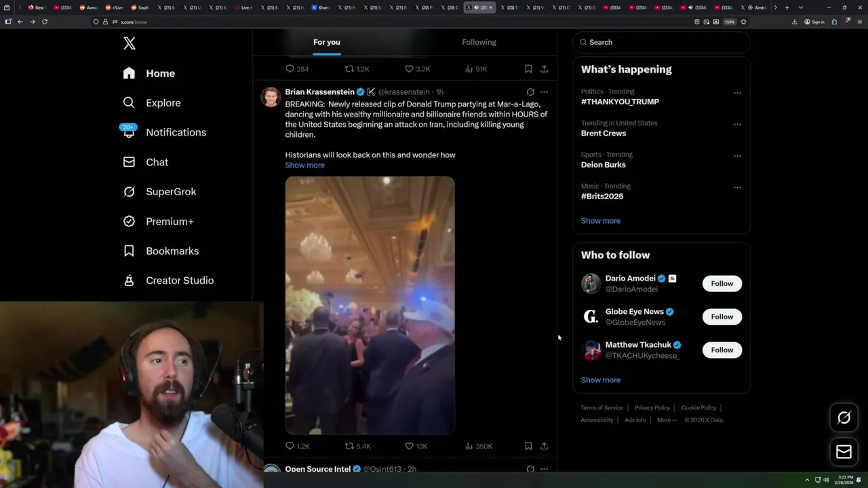Viewport: 868px width, 488px height.
Task: View analytics showing 350K views
Action: tap(479, 446)
